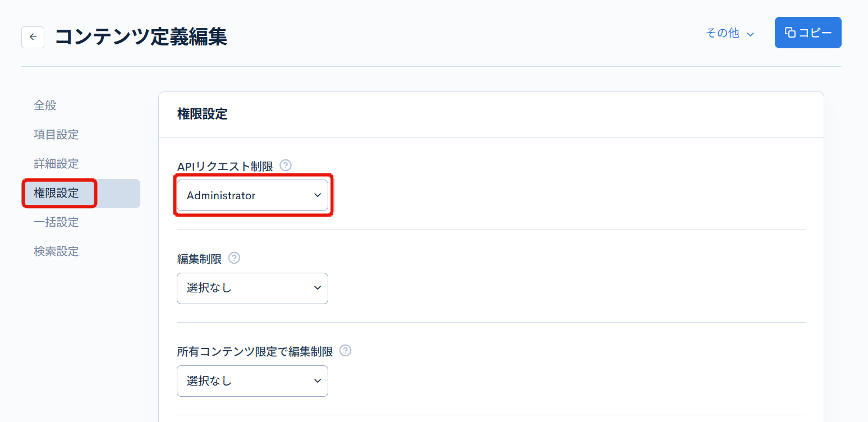Open the その他 menu
Viewport: 868px width, 422px height.
click(x=723, y=33)
